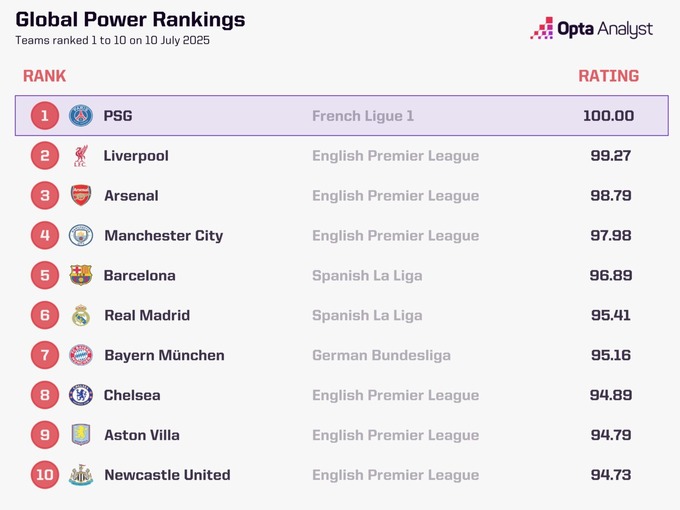Open the Manchester City team name

coord(163,236)
